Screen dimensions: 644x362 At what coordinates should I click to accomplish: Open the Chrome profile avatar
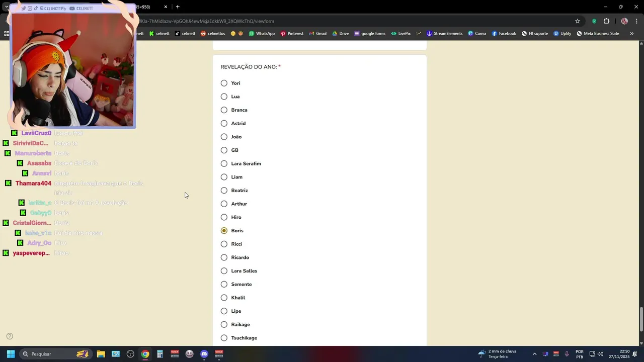coord(624,21)
